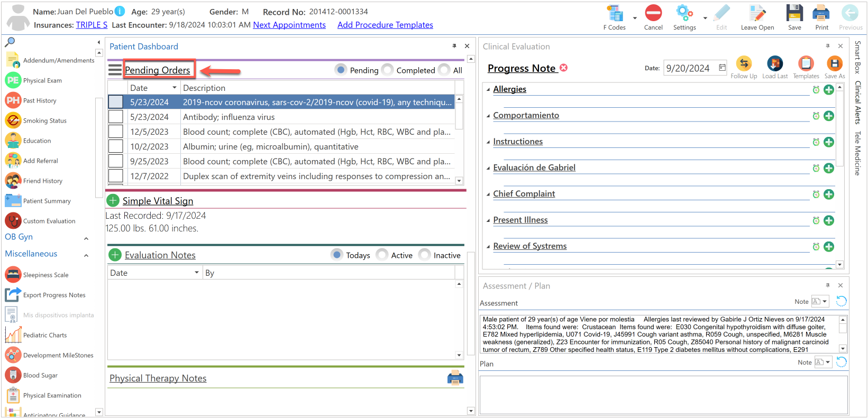
Task: Click the patient info icon next to name
Action: (120, 11)
